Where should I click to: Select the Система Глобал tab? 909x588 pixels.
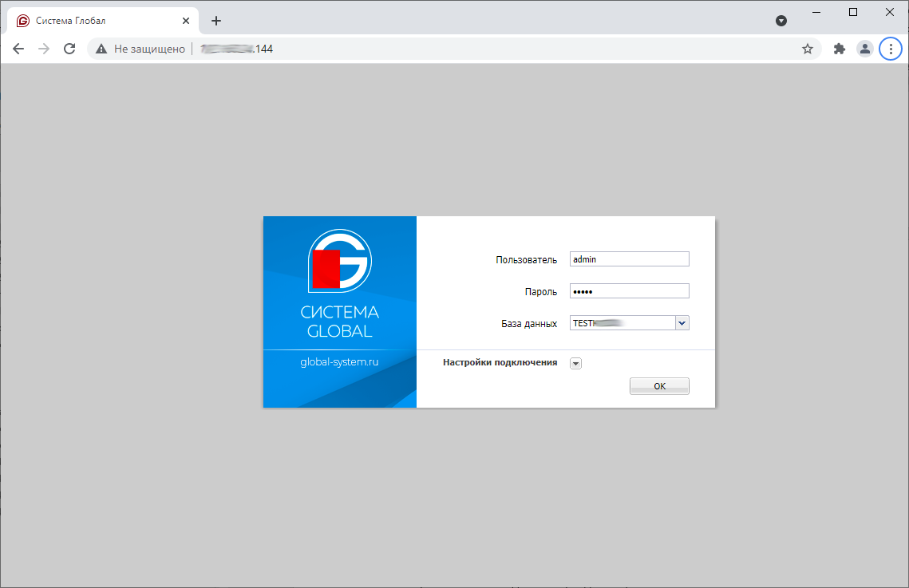coord(96,21)
